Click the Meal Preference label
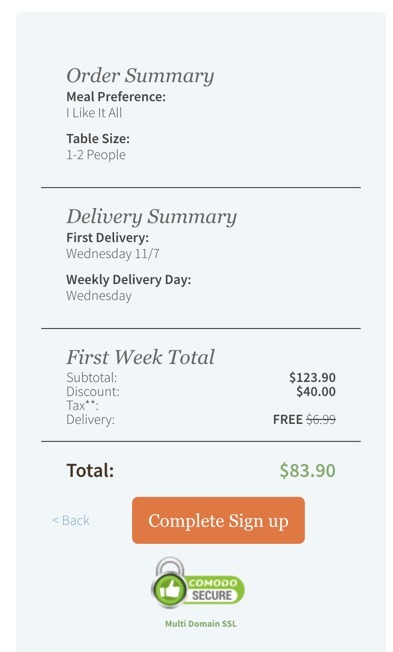This screenshot has height=652, width=393. (x=116, y=97)
